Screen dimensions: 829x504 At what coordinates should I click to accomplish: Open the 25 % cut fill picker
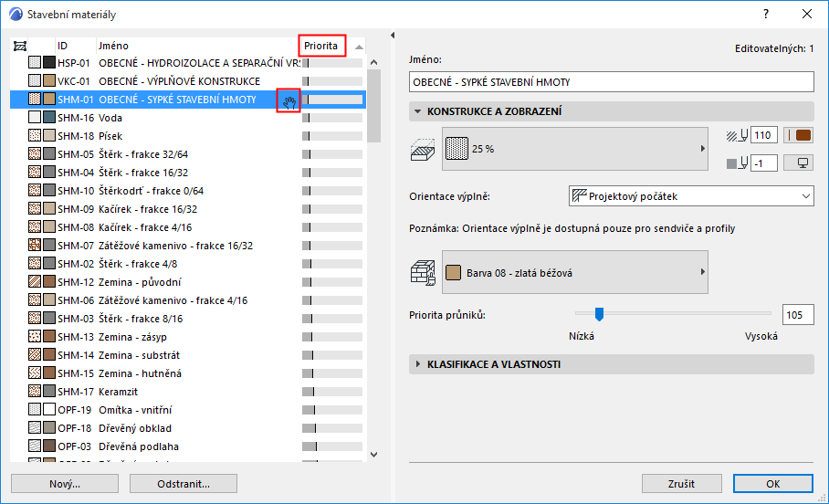(x=574, y=149)
